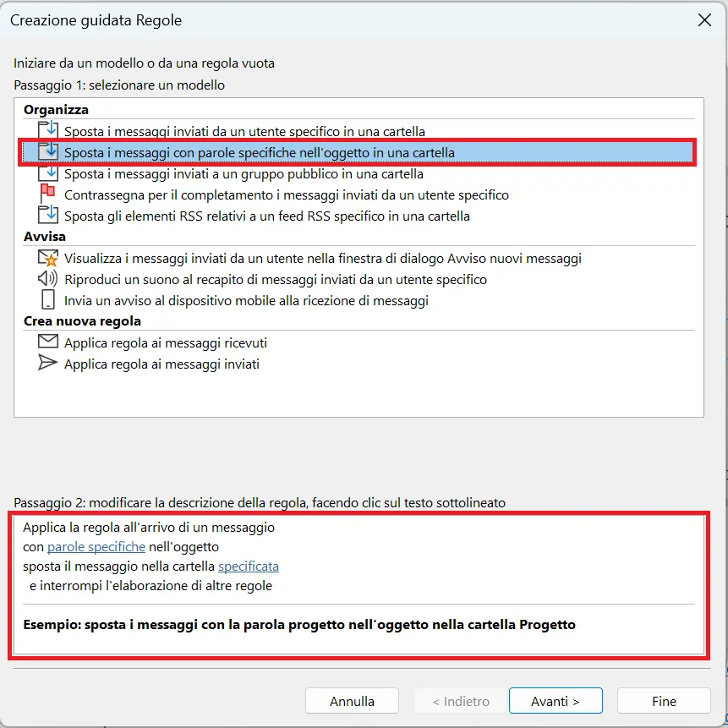The width and height of the screenshot is (728, 728).
Task: Click the red flag icon for completamento rule
Action: pyautogui.click(x=48, y=194)
